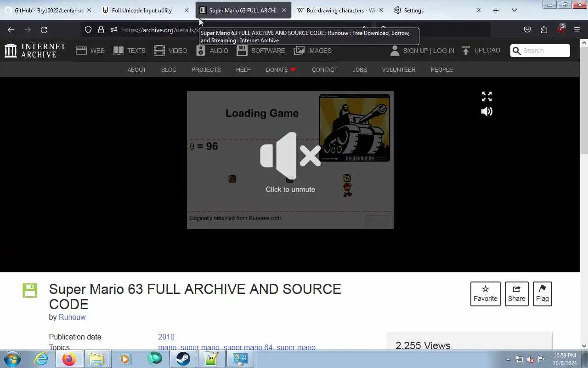
Task: Add item to favorites with Favorite button
Action: pos(486,294)
